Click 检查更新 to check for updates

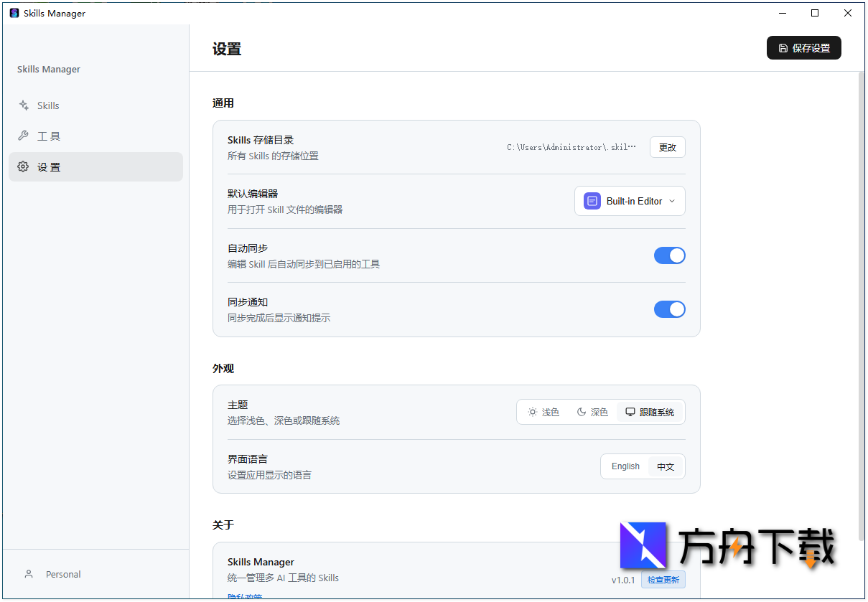click(x=663, y=579)
